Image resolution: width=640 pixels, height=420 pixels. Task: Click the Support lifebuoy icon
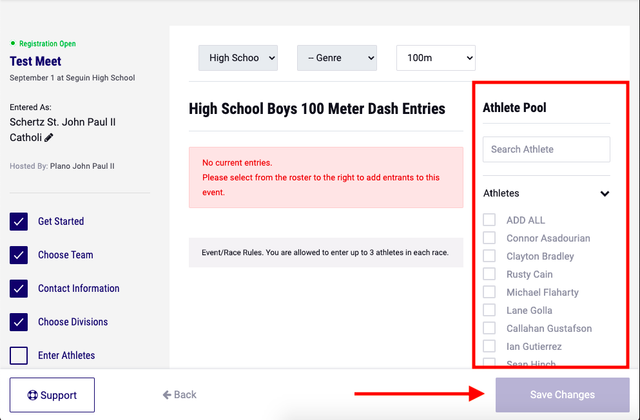(x=30, y=395)
